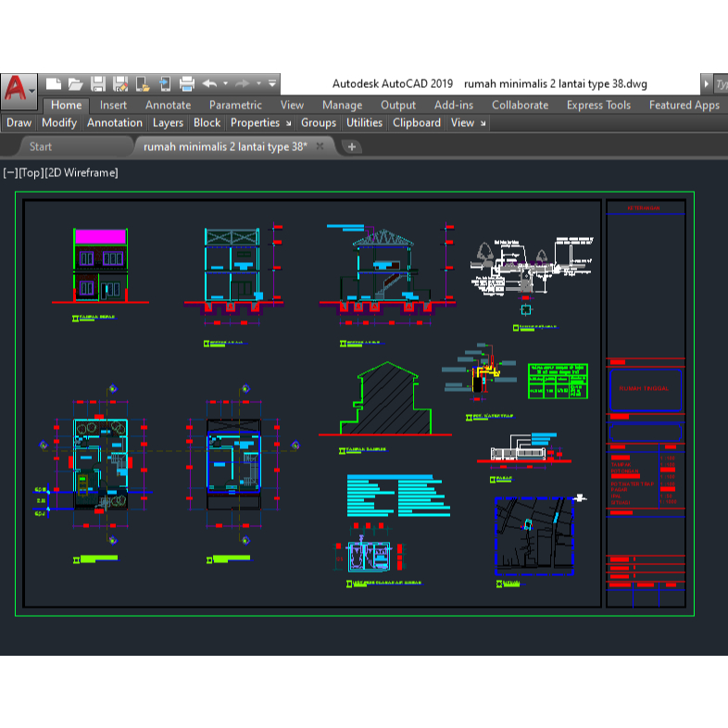This screenshot has width=728, height=728.
Task: Select the TAMPAK DEPAN front elevation drawing
Action: pyautogui.click(x=100, y=266)
